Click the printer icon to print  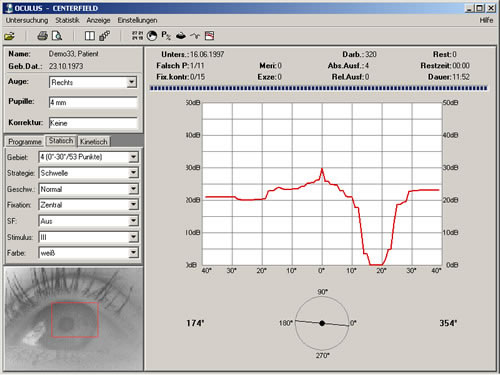click(42, 36)
